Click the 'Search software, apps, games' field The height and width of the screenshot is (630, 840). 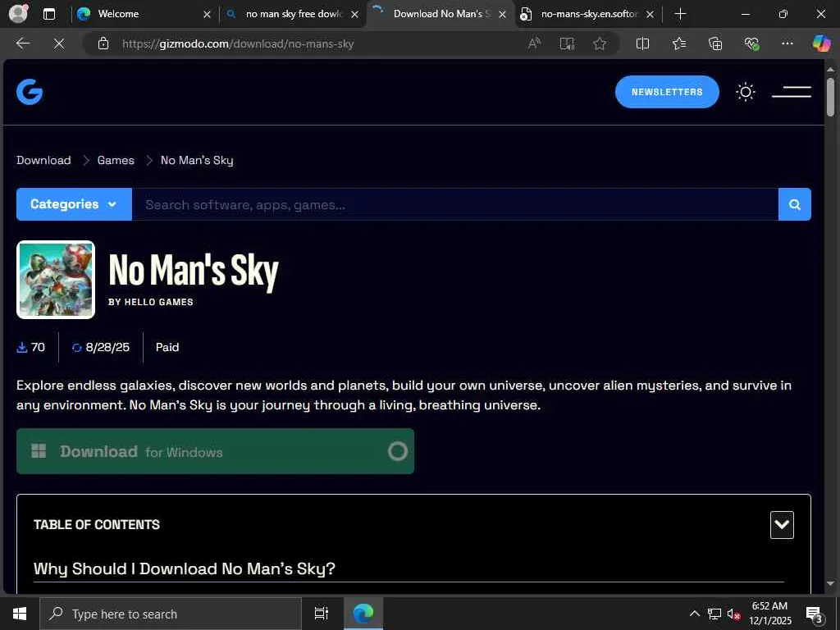tap(454, 204)
